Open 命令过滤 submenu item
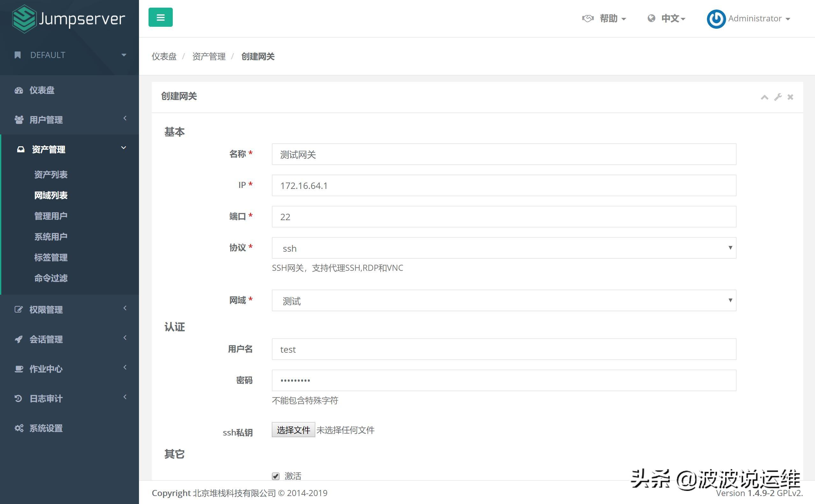This screenshot has width=815, height=504. tap(51, 278)
